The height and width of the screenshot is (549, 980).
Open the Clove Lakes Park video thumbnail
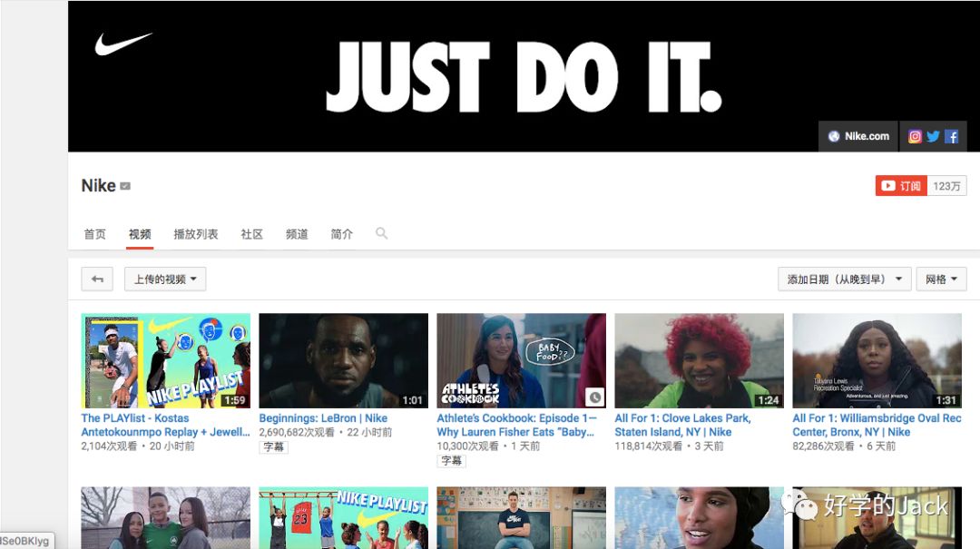(699, 360)
